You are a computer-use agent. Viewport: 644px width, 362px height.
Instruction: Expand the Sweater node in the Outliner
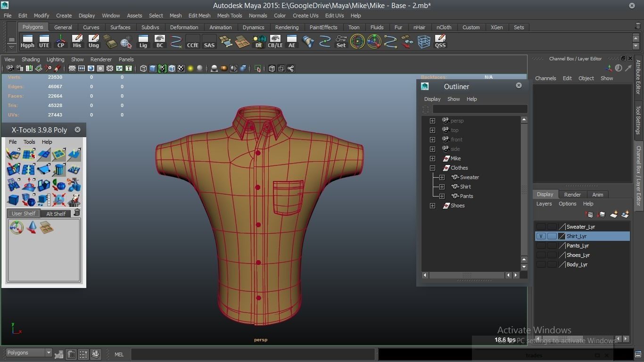coord(442,177)
